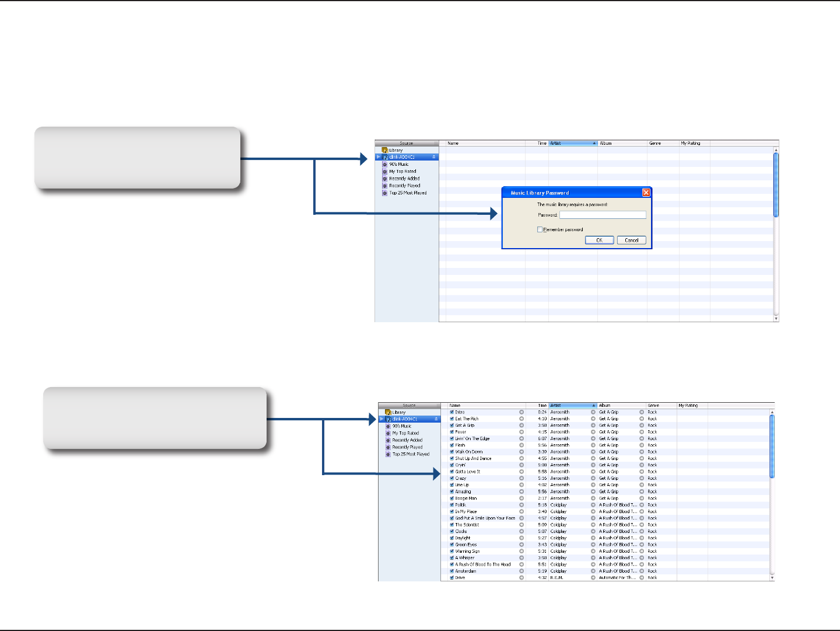
Task: Uncheck the song 'Daylight'
Action: (x=452, y=538)
